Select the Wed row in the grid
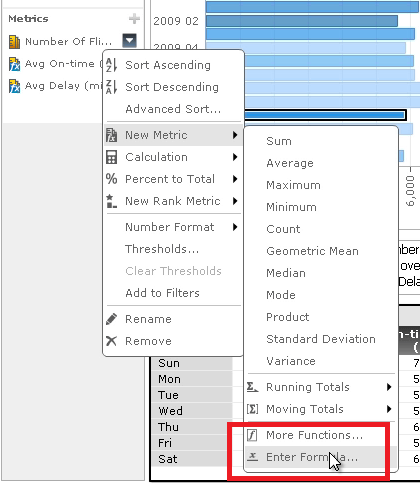The width and height of the screenshot is (420, 485). 192,411
